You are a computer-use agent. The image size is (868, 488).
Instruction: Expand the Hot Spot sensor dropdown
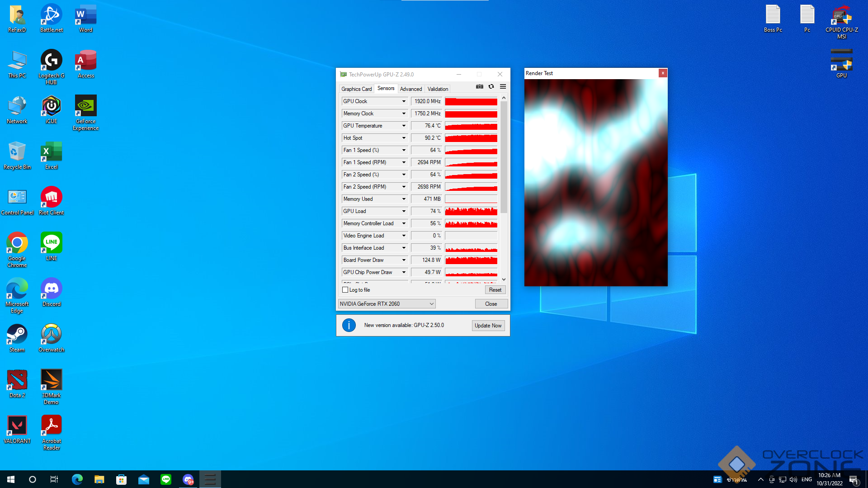click(404, 138)
